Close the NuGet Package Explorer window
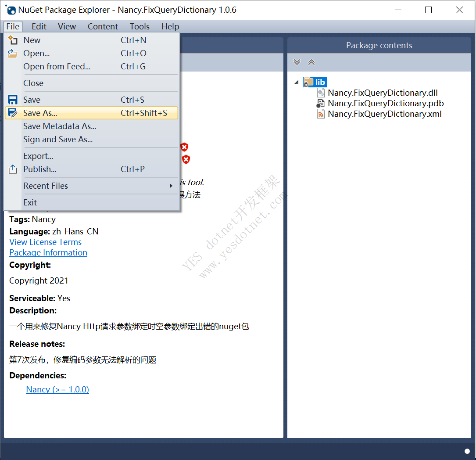The image size is (476, 460). click(460, 10)
